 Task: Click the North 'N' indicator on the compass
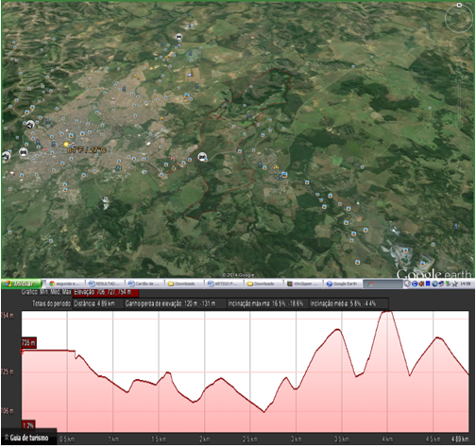pyautogui.click(x=459, y=6)
